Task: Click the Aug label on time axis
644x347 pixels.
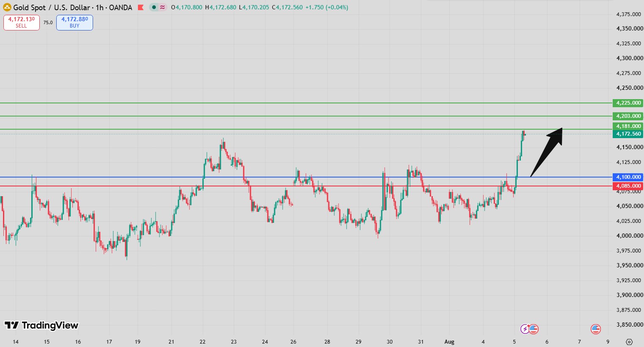Action: [x=449, y=342]
